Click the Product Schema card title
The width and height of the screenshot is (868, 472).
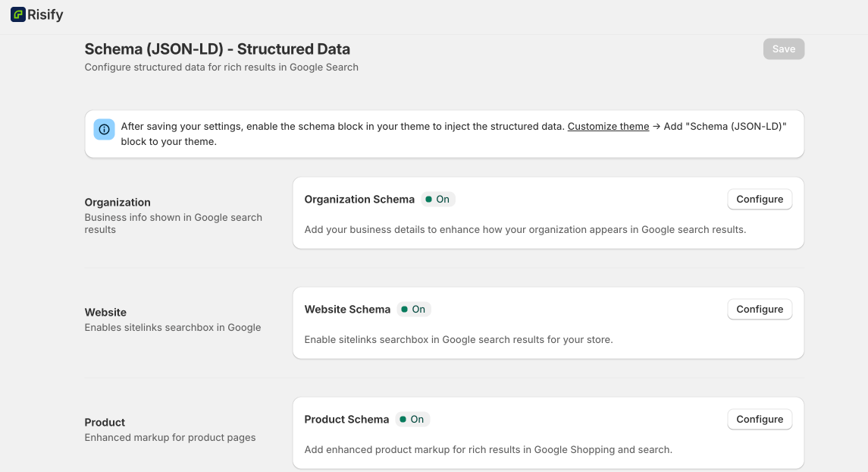click(346, 420)
